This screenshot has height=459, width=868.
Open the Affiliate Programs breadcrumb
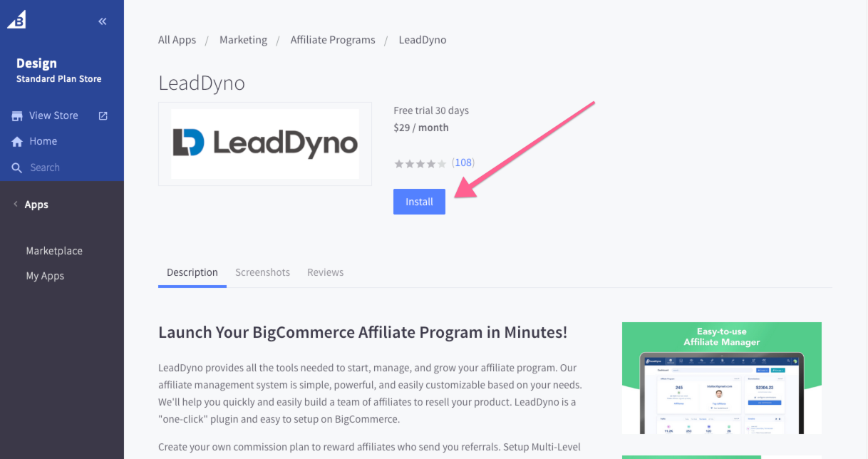(x=333, y=40)
